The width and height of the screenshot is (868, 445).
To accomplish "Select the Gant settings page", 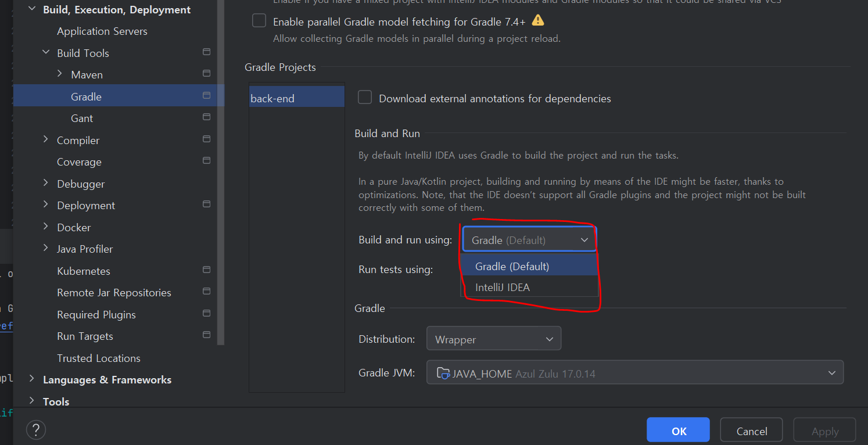I will pyautogui.click(x=82, y=119).
